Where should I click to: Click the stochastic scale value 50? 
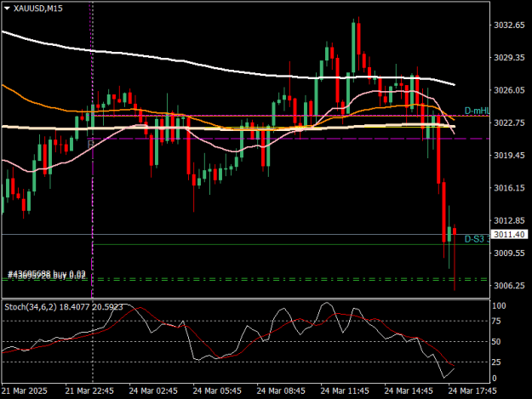[496, 342]
